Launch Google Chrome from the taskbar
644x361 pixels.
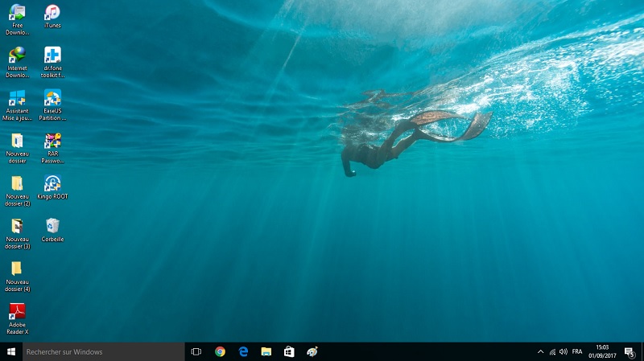coord(220,351)
